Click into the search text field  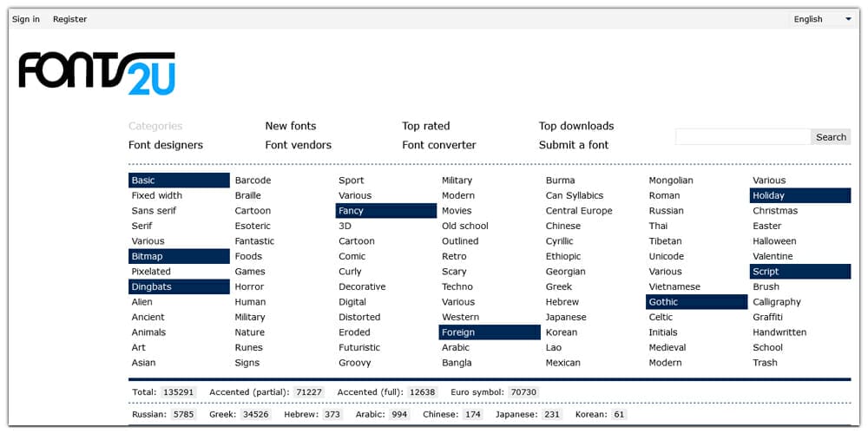(742, 137)
